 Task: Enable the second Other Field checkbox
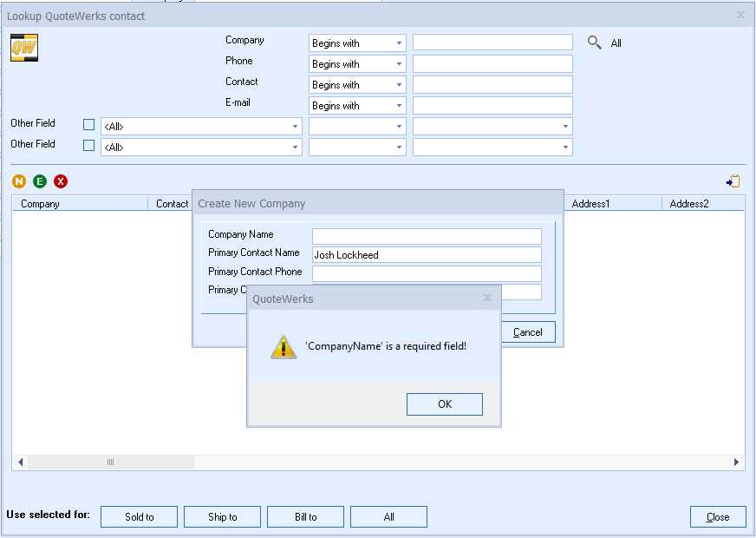pyautogui.click(x=88, y=145)
